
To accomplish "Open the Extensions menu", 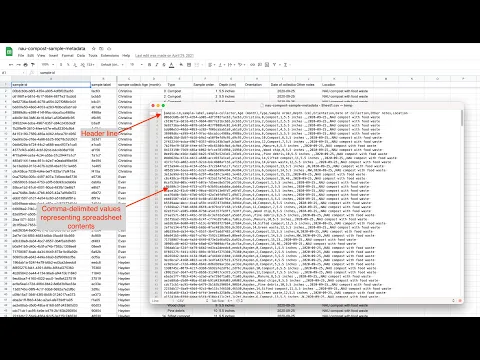I will pos(110,56).
